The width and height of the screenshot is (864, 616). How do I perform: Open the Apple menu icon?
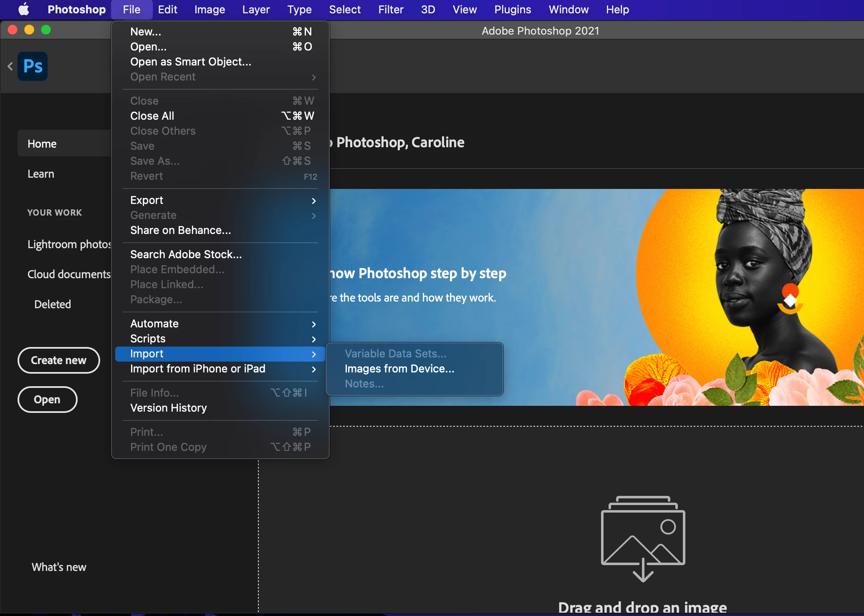[x=24, y=9]
